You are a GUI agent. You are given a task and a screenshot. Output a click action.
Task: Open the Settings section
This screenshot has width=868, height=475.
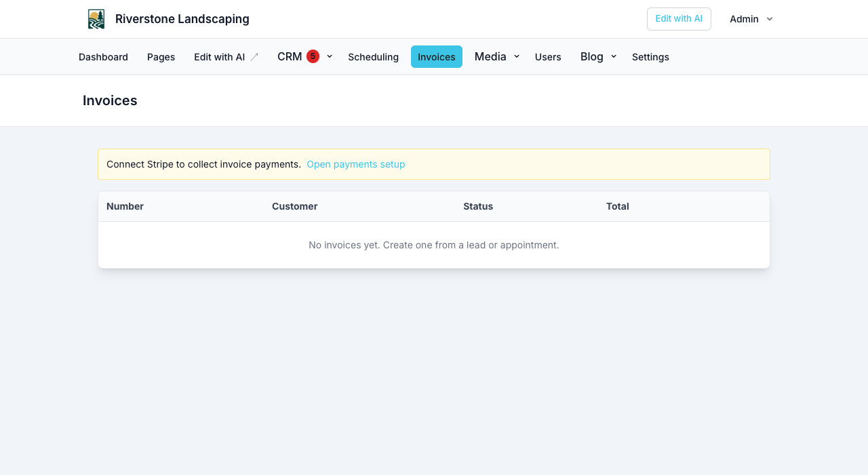tap(650, 57)
